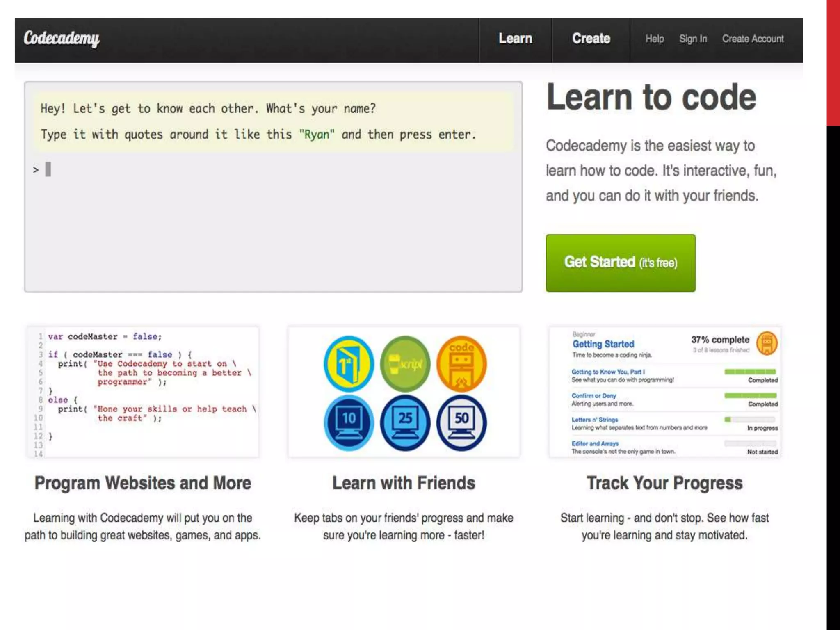Click the orange robot avatar beside 37% complete
Screen dimensions: 840x630
[x=767, y=343]
